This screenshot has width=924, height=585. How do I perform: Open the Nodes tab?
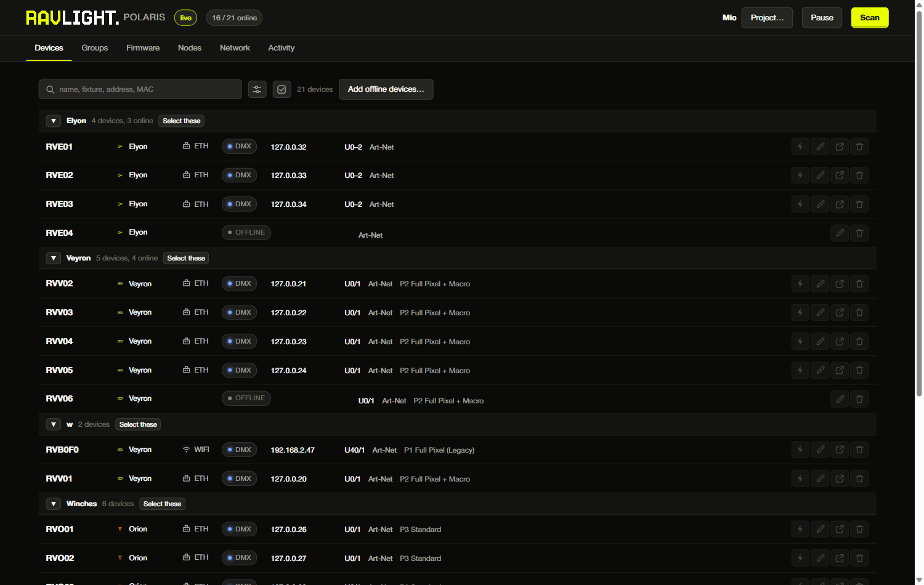pos(190,48)
